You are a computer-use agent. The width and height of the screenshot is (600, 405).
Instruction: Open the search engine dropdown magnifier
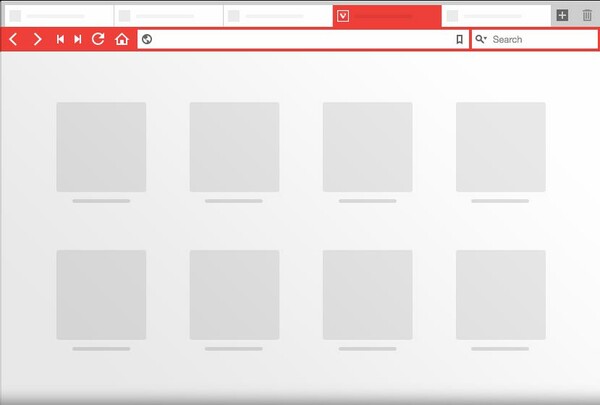click(x=481, y=39)
